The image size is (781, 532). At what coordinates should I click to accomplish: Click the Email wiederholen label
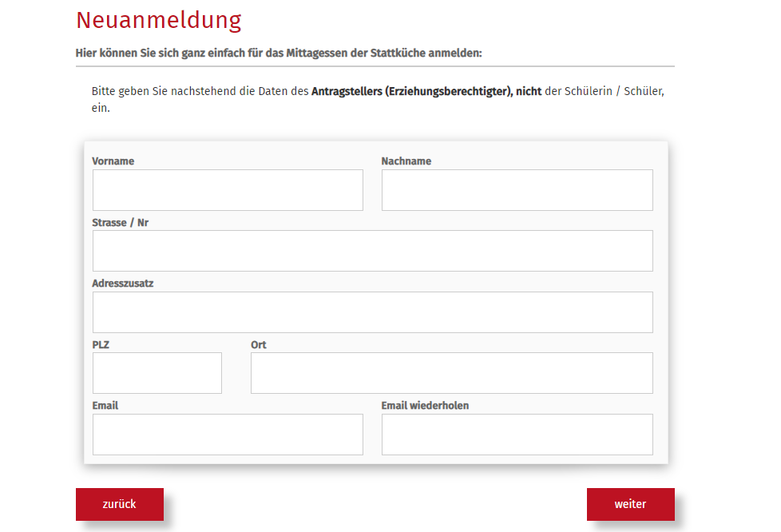425,406
